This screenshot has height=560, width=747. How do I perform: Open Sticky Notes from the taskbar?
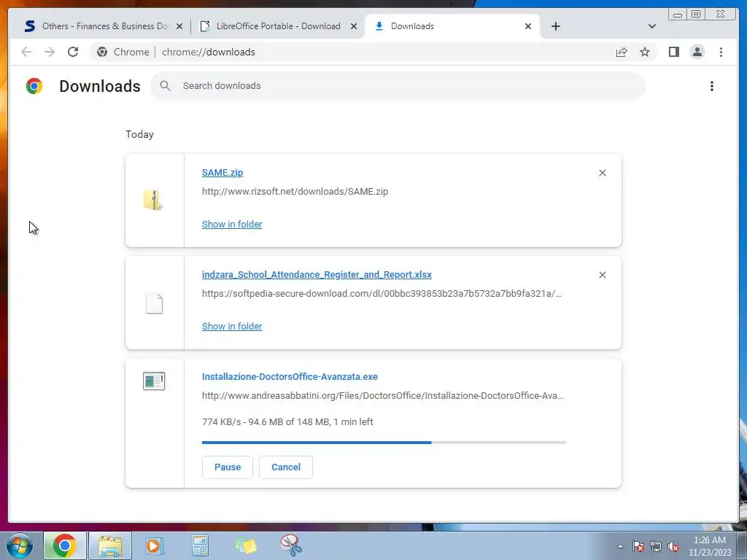tap(246, 545)
